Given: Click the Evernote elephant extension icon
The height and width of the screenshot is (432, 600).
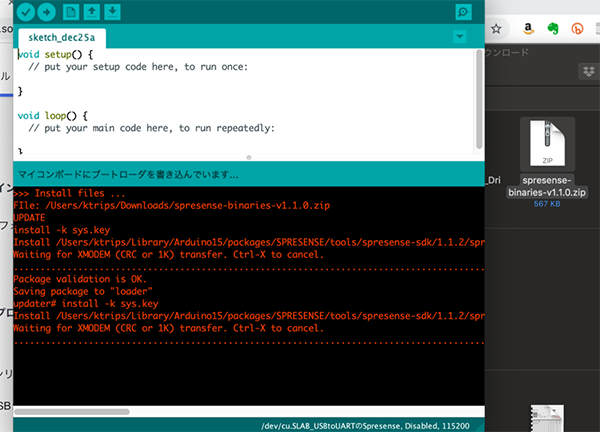Looking at the screenshot, I should pos(553,29).
